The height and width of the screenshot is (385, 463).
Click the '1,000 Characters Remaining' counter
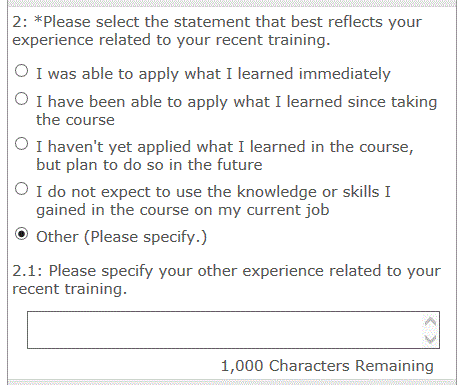click(x=327, y=366)
